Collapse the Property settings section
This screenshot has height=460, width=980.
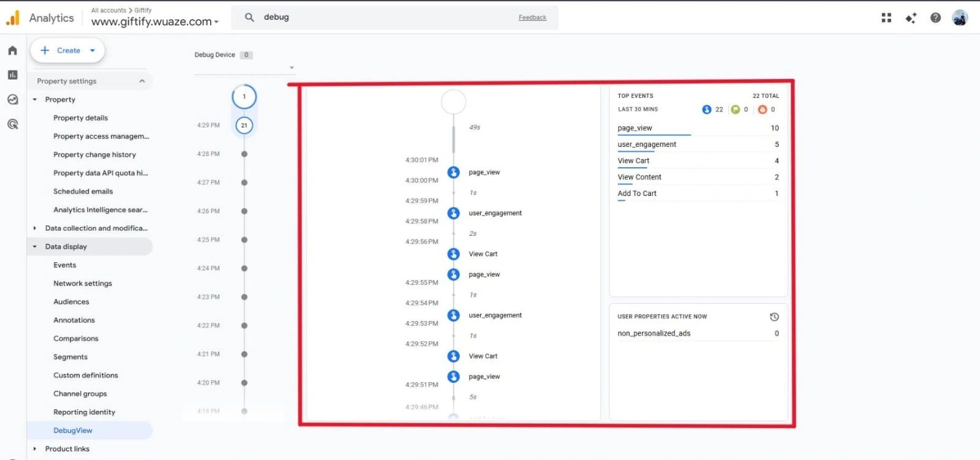tap(142, 81)
